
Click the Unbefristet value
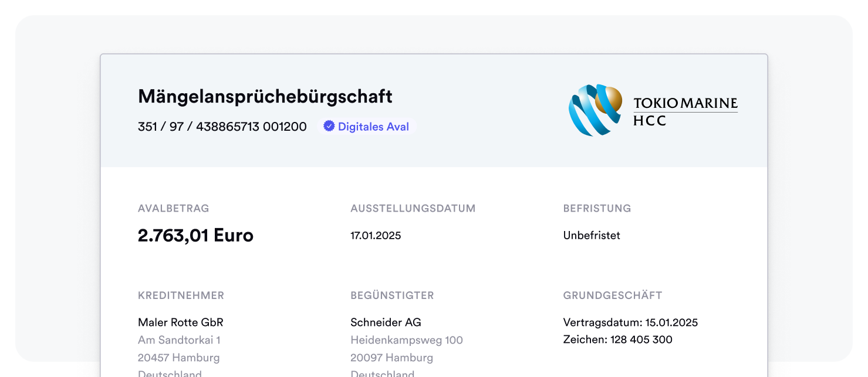point(591,236)
